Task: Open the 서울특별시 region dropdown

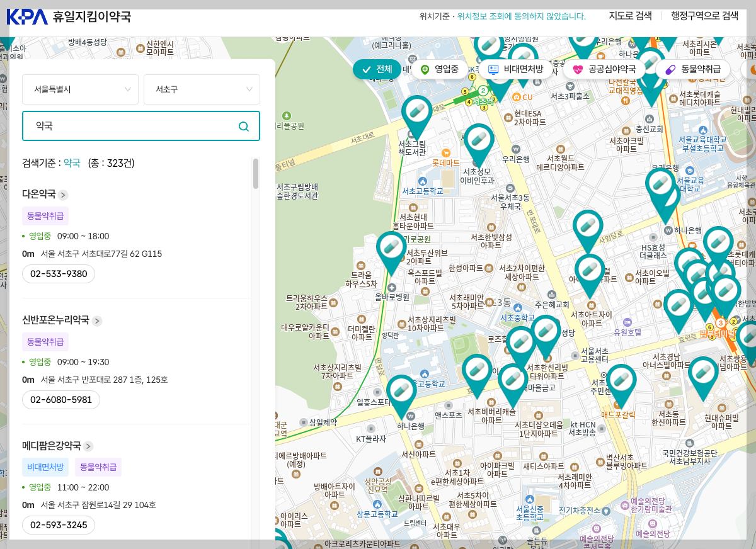Action: tap(80, 89)
